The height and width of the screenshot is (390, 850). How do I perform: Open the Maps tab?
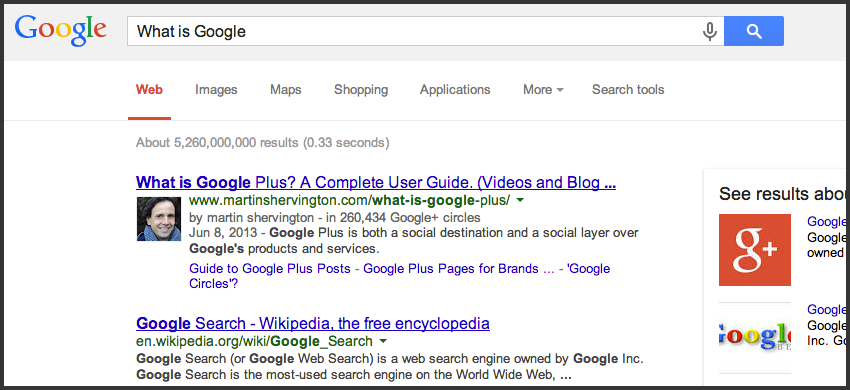pos(286,89)
